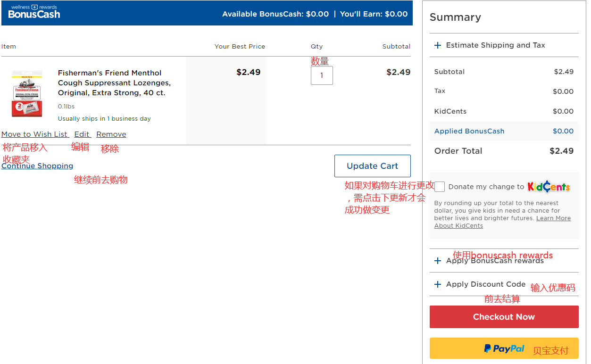The image size is (591, 364).
Task: Click the Edit link for the item
Action: coord(82,134)
